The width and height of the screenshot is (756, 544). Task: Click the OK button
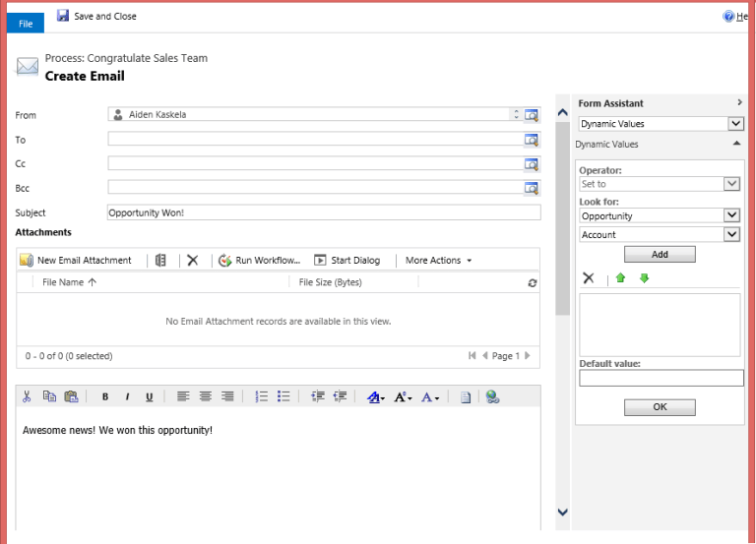point(660,407)
